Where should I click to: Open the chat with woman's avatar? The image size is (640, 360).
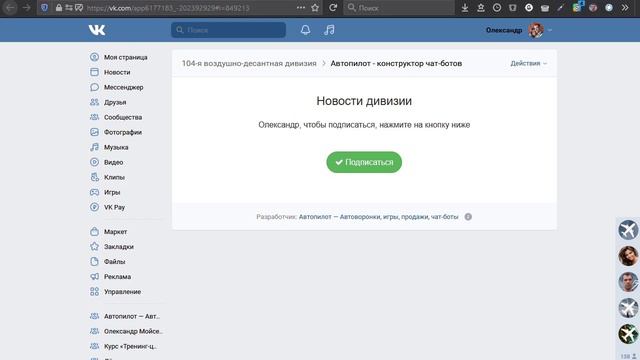628,256
